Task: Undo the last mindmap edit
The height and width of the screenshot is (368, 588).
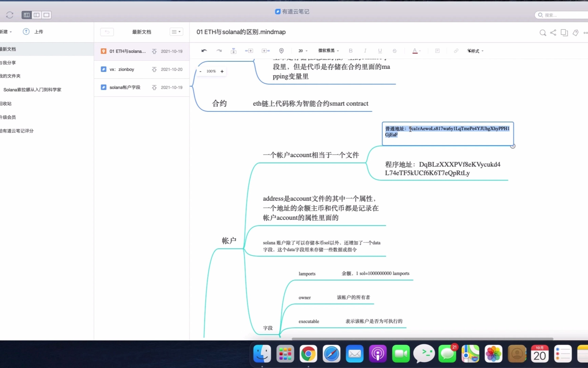Action: point(204,51)
